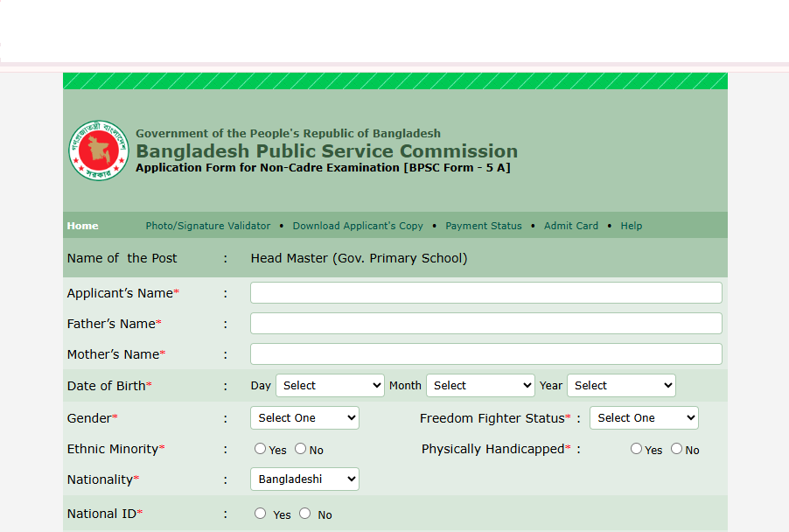Select No for Physically Handicapped
Screen dimensions: 789x532
(676, 449)
